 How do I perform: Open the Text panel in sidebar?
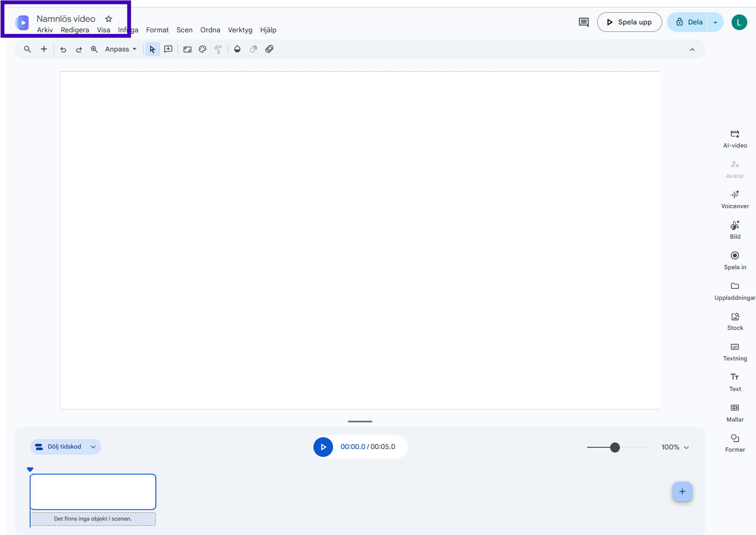[735, 383]
